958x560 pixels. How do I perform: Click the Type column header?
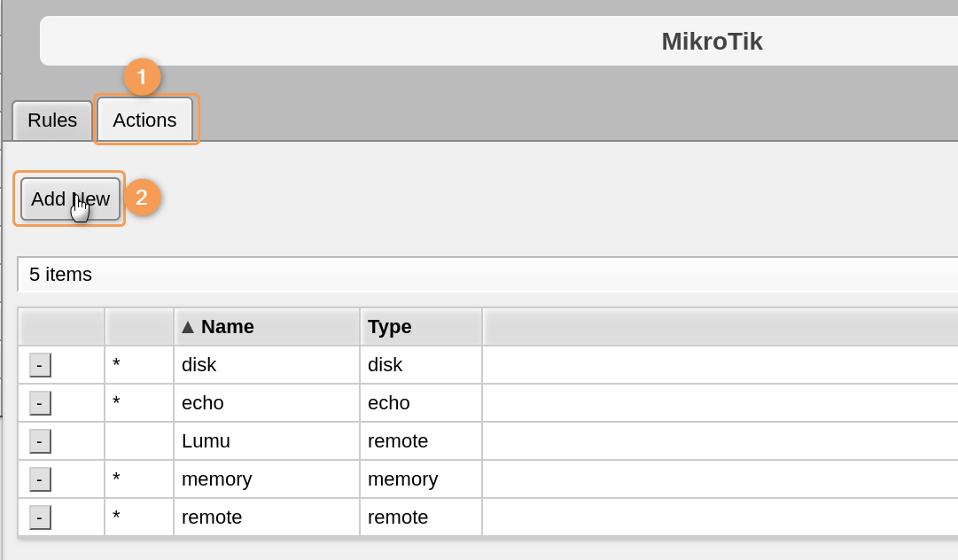tap(390, 327)
